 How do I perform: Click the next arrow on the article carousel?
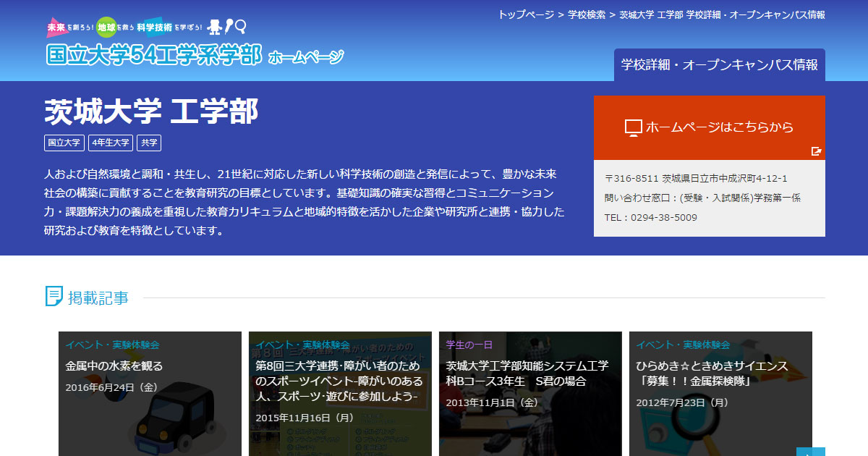coord(811,452)
